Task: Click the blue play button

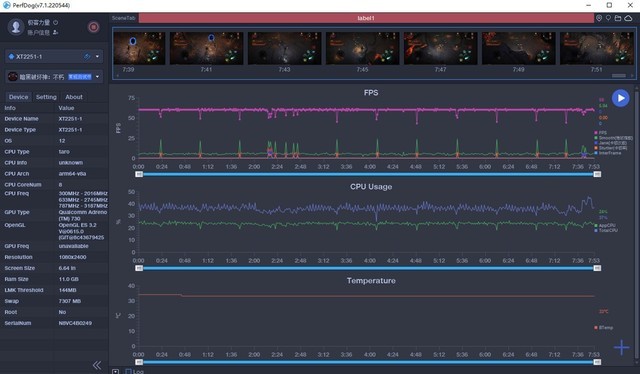Action: pos(620,98)
